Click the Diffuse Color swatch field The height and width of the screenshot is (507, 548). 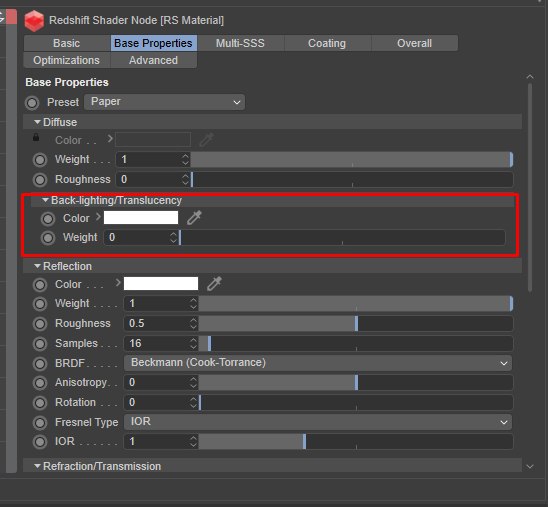153,139
